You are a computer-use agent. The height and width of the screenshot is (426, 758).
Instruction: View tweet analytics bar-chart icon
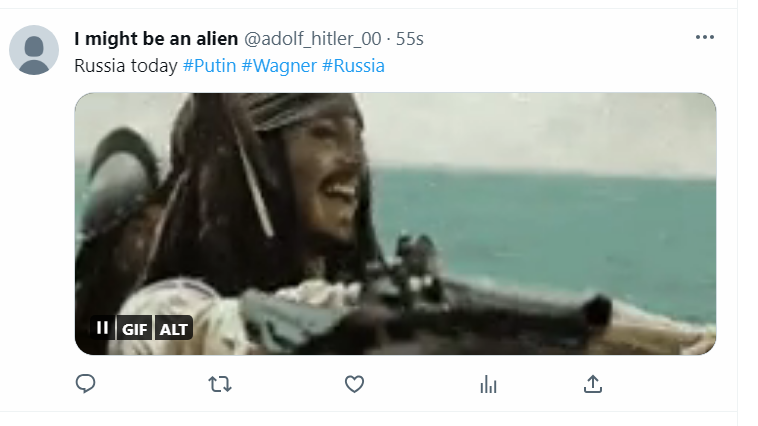coord(488,384)
